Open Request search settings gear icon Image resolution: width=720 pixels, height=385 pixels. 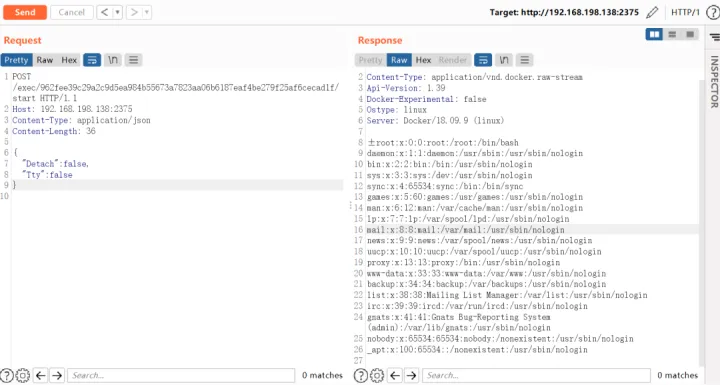click(22, 375)
